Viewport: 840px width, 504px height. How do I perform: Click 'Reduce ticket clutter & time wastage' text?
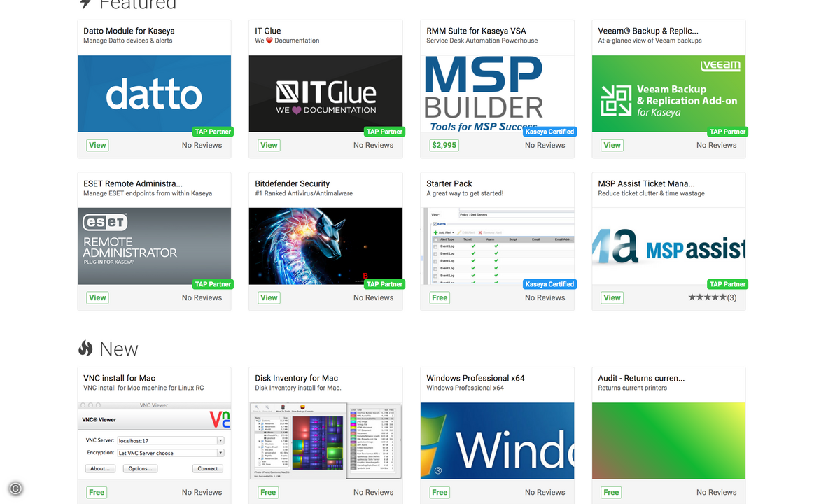pyautogui.click(x=652, y=193)
